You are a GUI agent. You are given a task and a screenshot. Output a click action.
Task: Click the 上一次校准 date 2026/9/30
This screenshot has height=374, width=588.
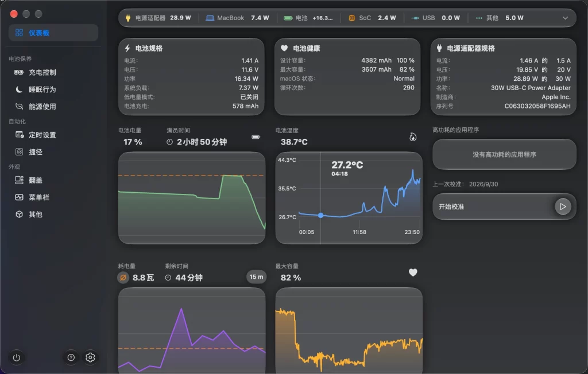483,184
